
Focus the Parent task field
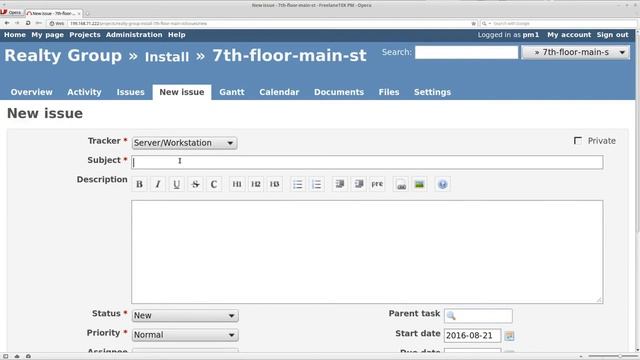478,316
